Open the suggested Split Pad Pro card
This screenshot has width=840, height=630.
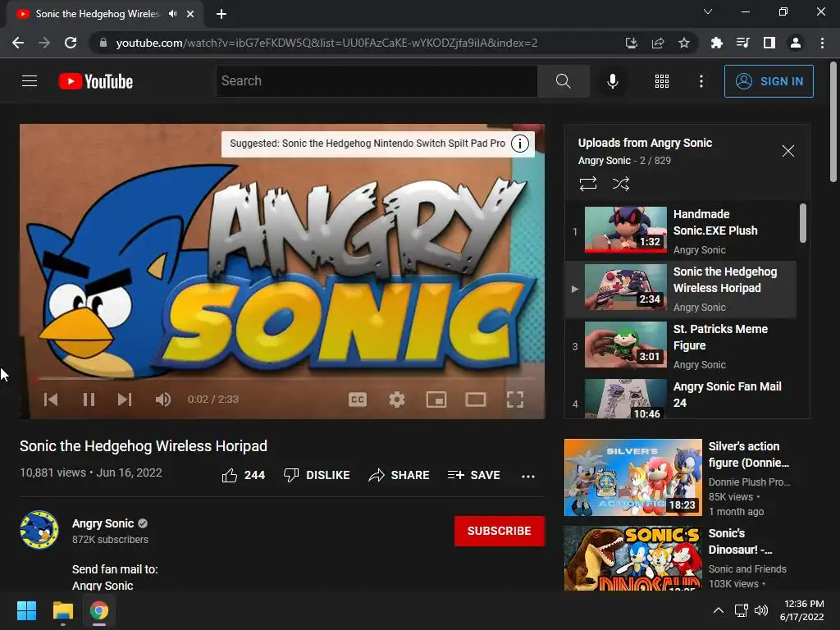[367, 144]
